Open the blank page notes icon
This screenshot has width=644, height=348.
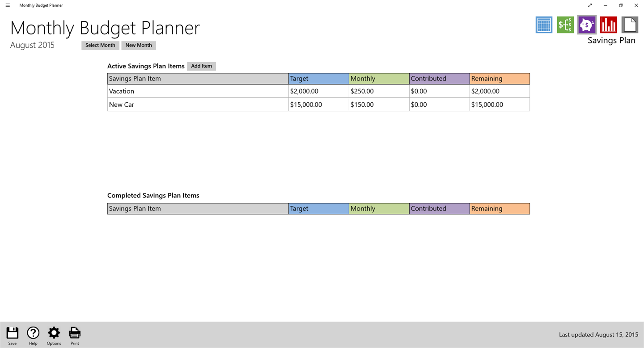630,25
